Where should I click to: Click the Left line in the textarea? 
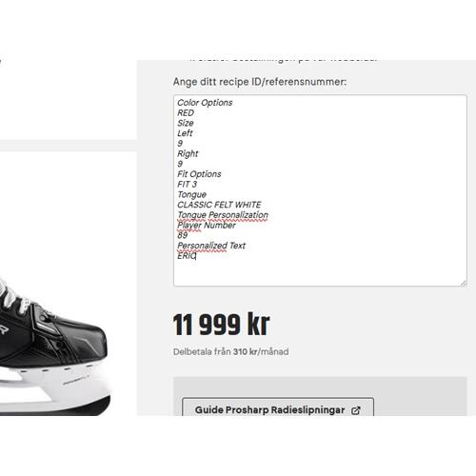tap(185, 133)
